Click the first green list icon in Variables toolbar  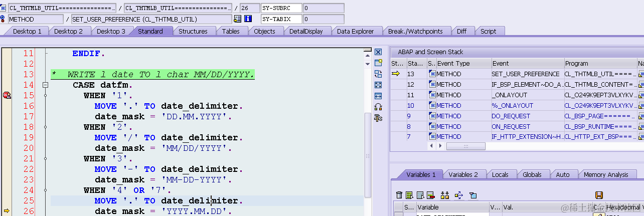pos(409,195)
